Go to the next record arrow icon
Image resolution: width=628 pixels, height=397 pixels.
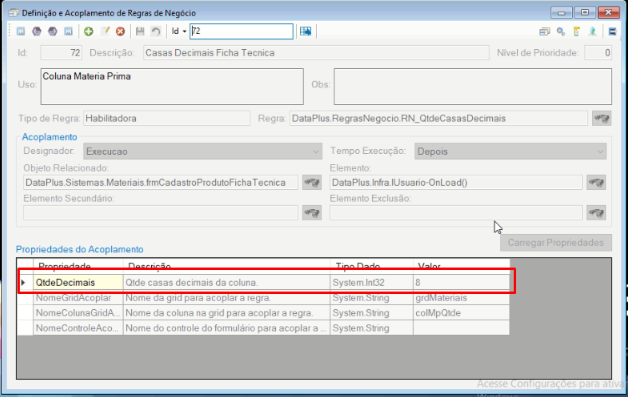pyautogui.click(x=52, y=31)
